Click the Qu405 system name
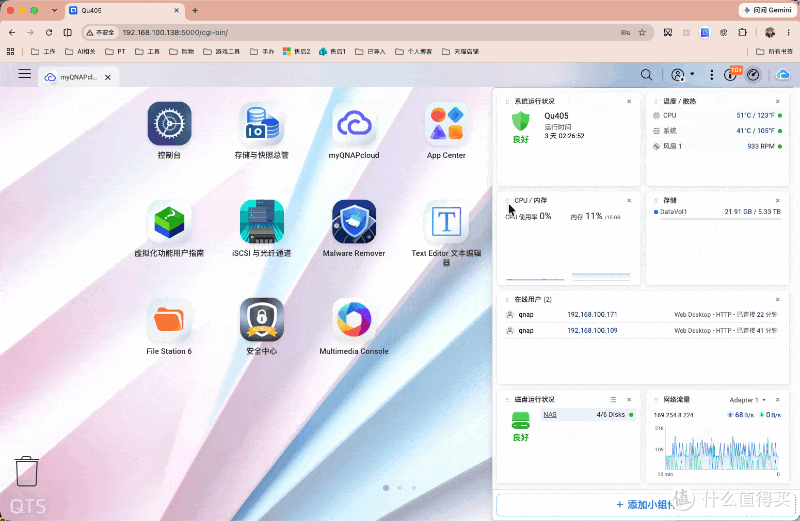This screenshot has height=521, width=800. click(x=556, y=116)
